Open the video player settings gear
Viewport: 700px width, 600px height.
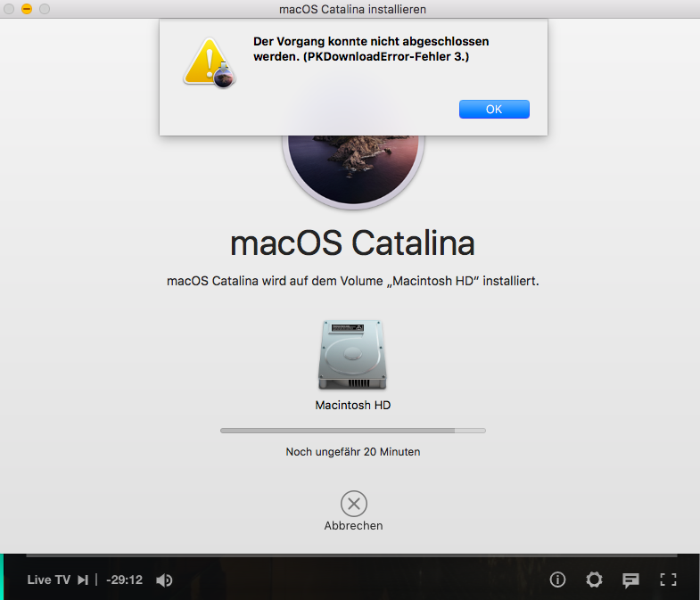594,579
